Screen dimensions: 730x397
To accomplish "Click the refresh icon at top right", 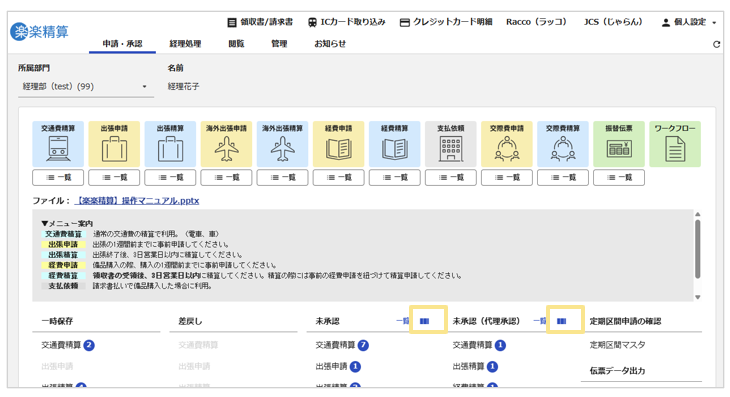I will click(716, 44).
